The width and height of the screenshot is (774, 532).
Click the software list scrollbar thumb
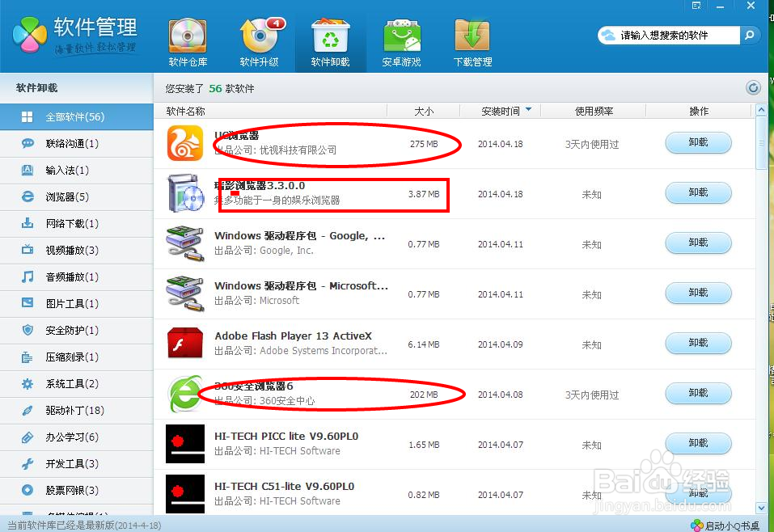pos(761,142)
